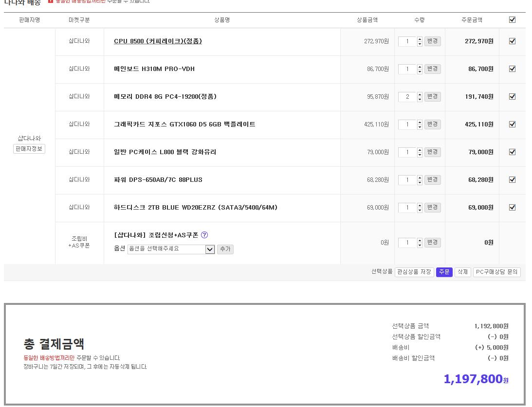
Task: Open the 메인보드 H310M PRO-VDH product link
Action: (154, 69)
